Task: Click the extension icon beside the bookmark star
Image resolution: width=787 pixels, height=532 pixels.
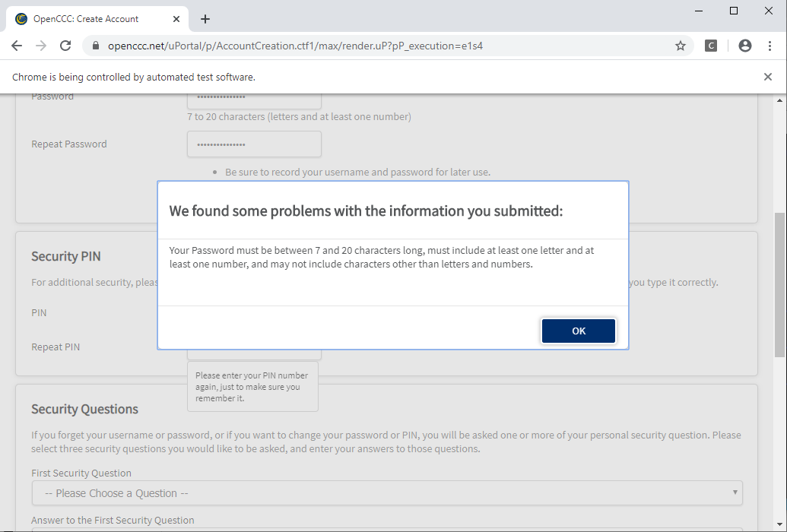Action: coord(711,46)
